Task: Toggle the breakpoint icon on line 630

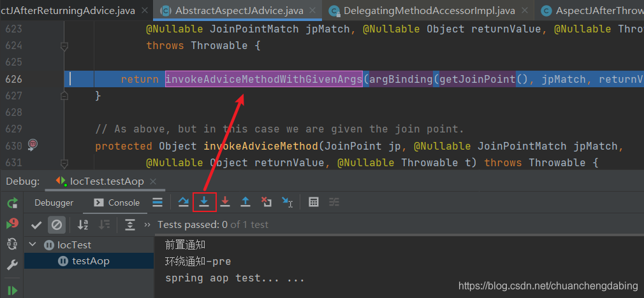Action: 33,145
